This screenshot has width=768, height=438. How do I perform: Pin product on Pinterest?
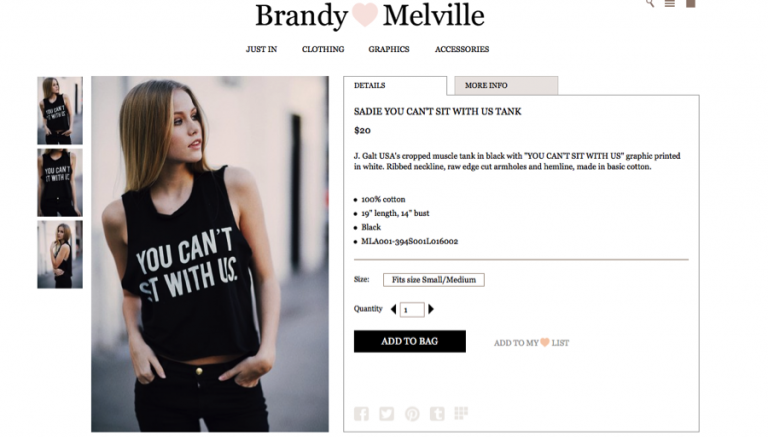click(x=412, y=414)
